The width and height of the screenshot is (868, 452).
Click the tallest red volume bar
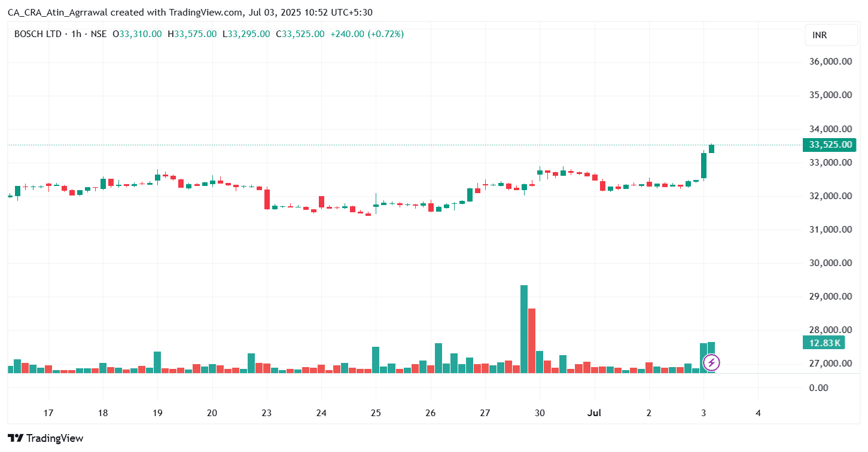click(532, 341)
